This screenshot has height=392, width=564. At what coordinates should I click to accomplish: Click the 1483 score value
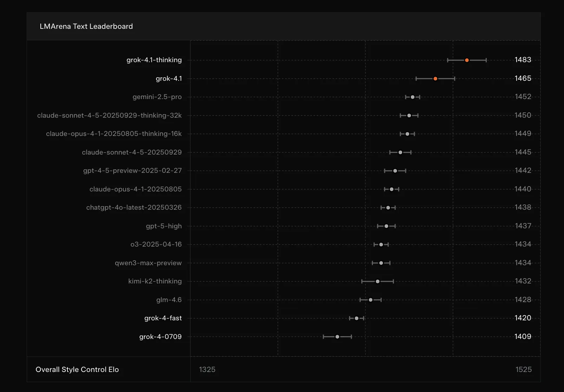523,60
